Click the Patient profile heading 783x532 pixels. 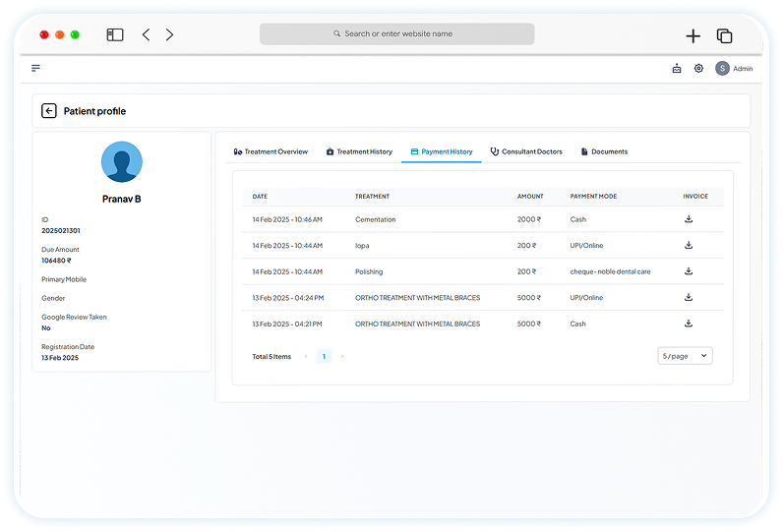94,111
